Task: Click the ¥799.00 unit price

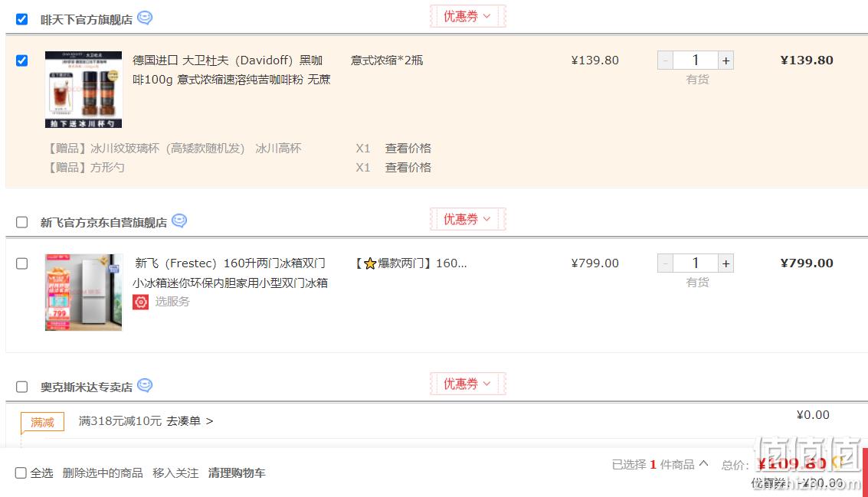Action: [x=595, y=263]
